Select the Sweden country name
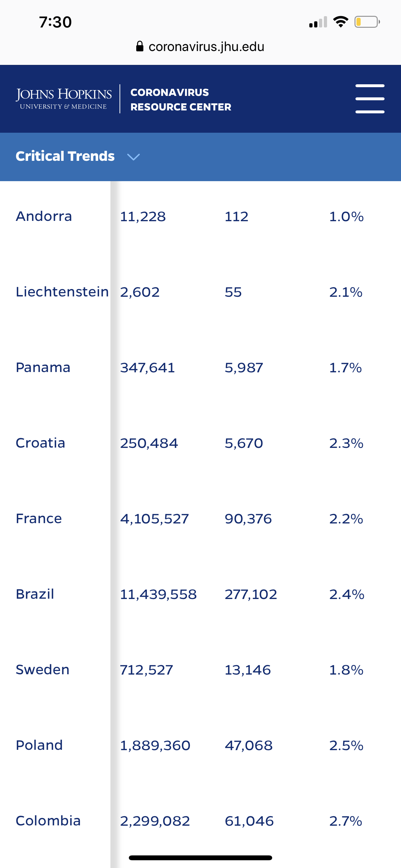 coord(43,669)
